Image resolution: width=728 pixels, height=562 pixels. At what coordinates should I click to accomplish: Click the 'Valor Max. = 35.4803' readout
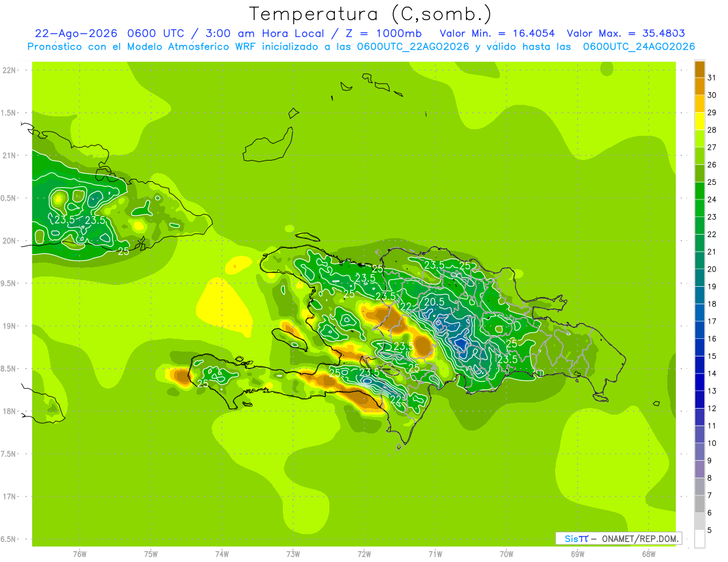click(626, 33)
